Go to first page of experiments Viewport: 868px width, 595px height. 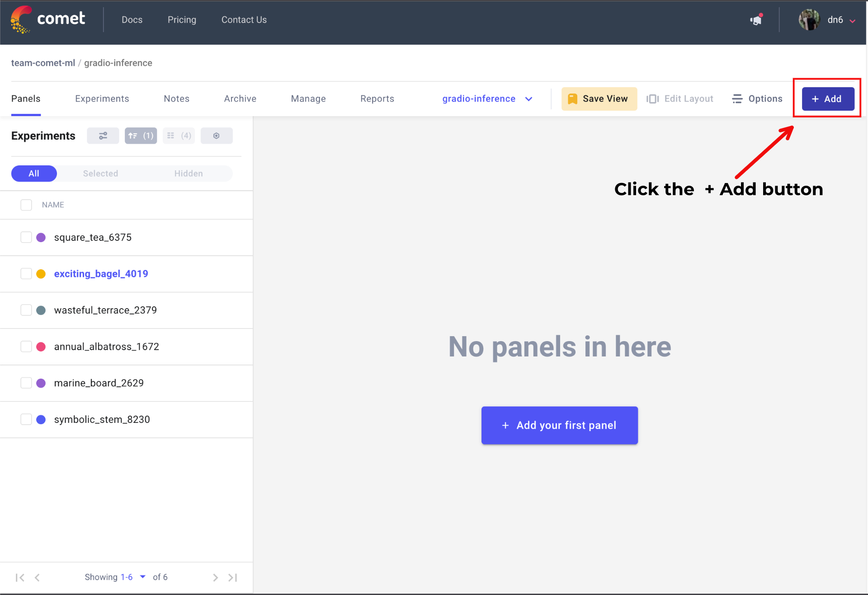(19, 577)
